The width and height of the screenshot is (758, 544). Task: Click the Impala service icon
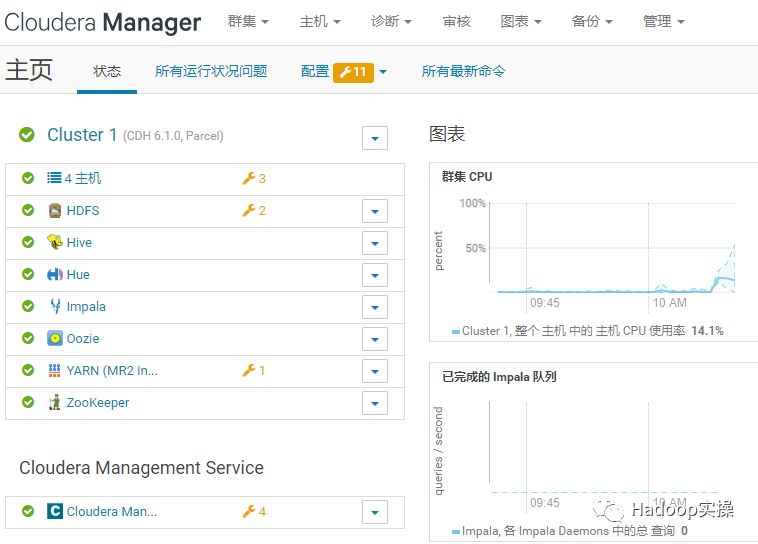click(55, 306)
